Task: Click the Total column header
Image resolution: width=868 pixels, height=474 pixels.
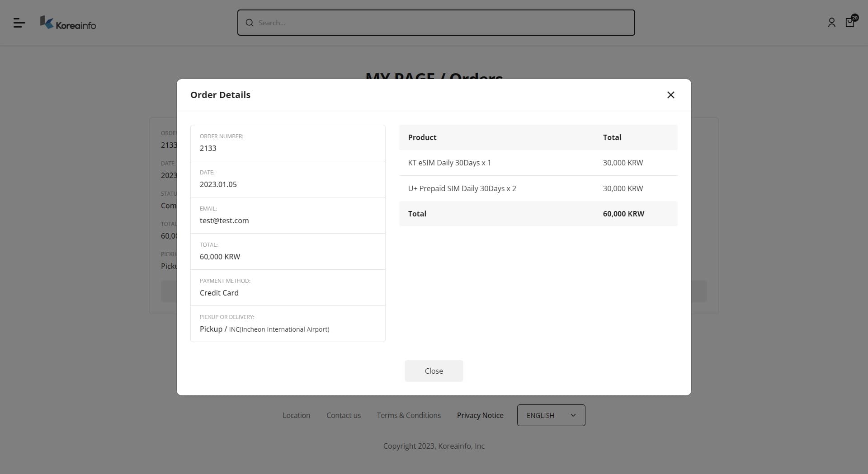Action: point(612,137)
